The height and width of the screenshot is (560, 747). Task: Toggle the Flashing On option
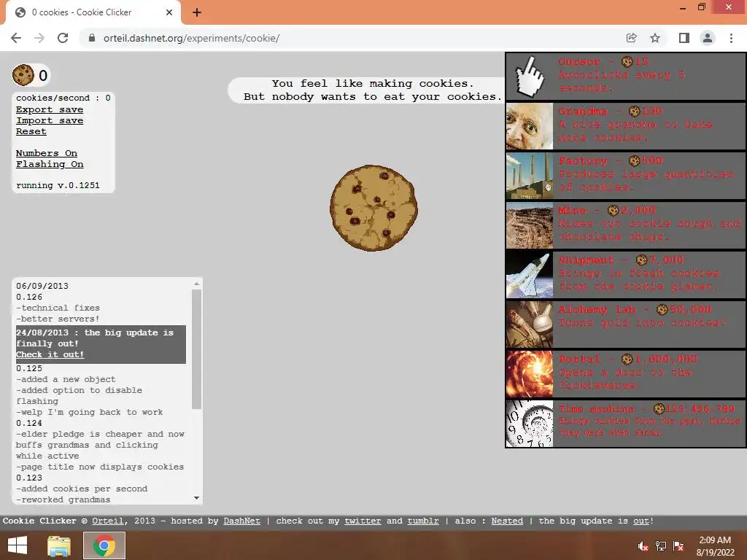tap(50, 164)
